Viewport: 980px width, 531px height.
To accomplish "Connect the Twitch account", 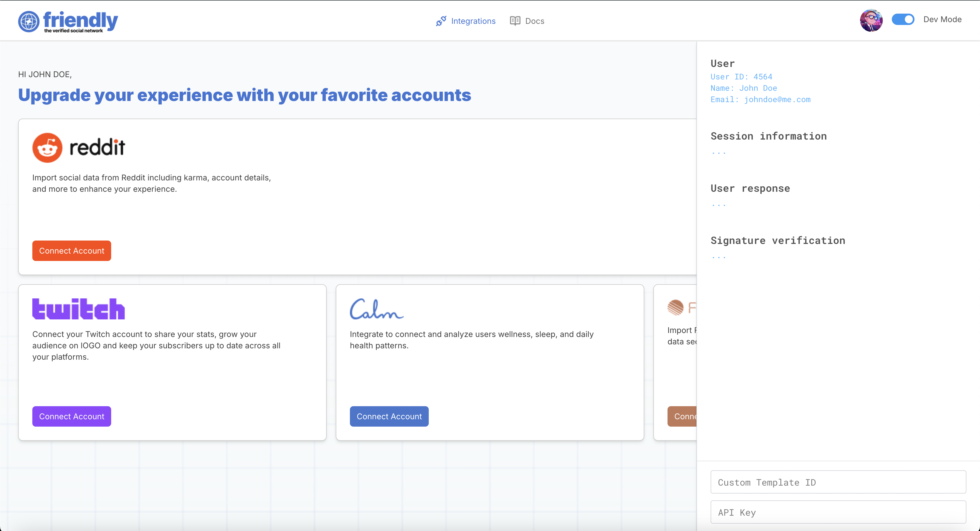I will [71, 416].
